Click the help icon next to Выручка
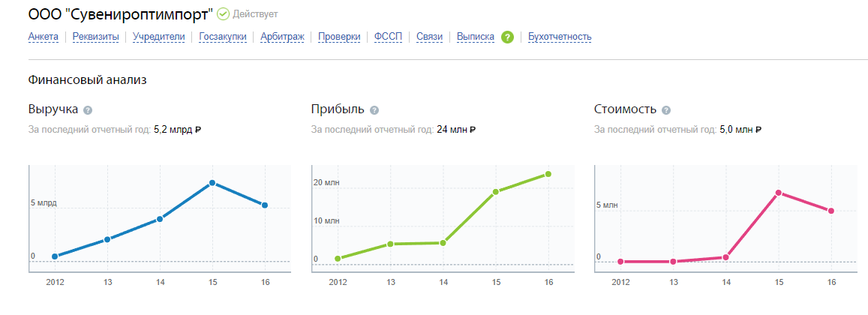The image size is (868, 315). point(88,110)
